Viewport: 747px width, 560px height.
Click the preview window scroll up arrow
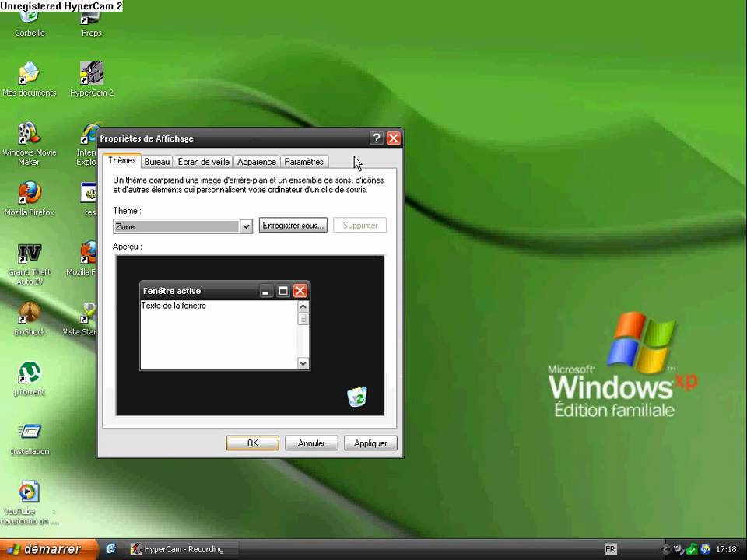pyautogui.click(x=303, y=306)
